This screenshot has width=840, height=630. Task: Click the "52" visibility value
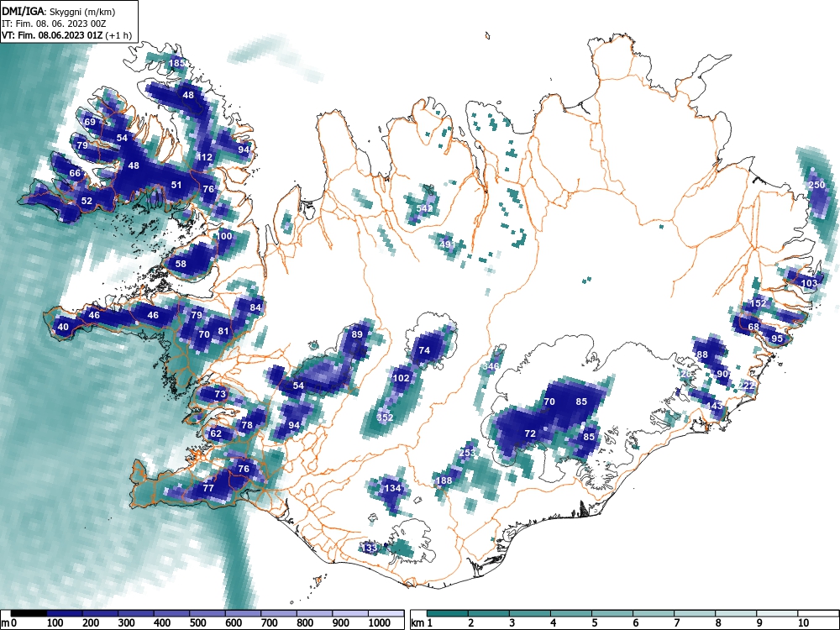pyautogui.click(x=87, y=202)
